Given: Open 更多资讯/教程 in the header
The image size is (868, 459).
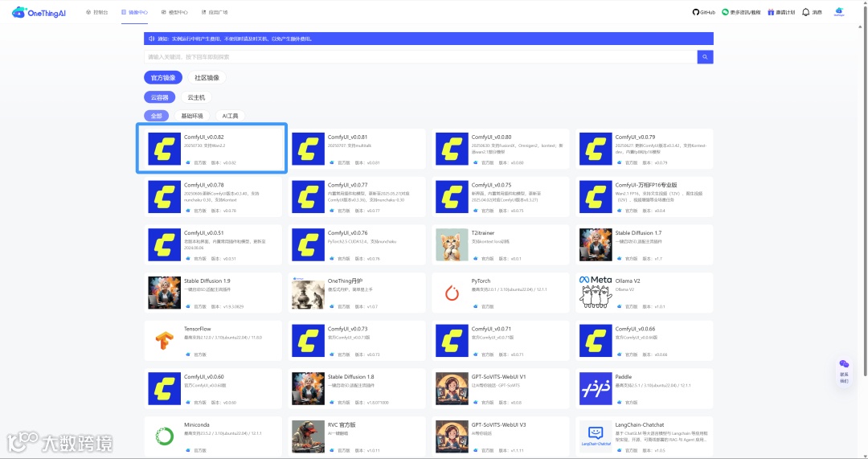Looking at the screenshot, I should click(x=741, y=12).
